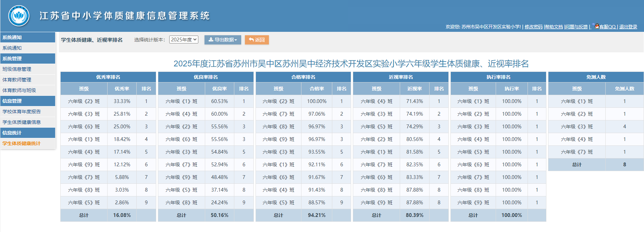Click the 导出数据 export button
644x232 pixels.
pos(223,40)
